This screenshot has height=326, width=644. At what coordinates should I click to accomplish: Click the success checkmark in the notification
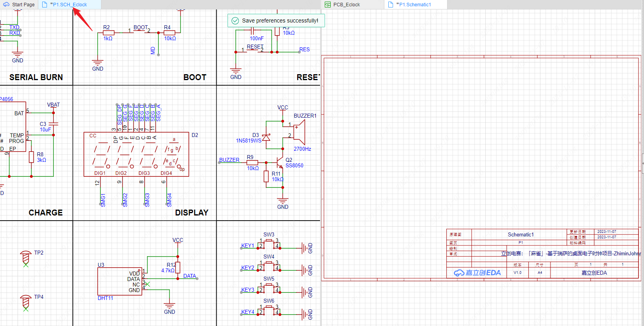(235, 21)
